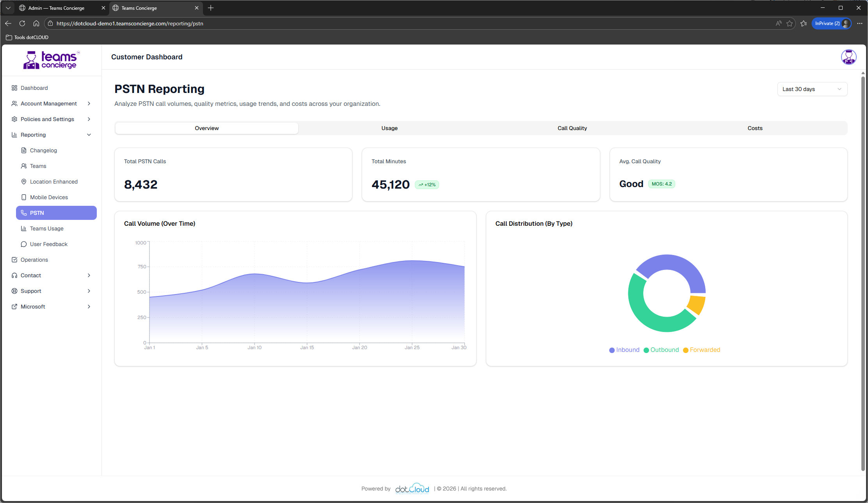Open the Tools dotCLOUD bookmarks folder
The height and width of the screenshot is (503, 868).
pos(27,37)
